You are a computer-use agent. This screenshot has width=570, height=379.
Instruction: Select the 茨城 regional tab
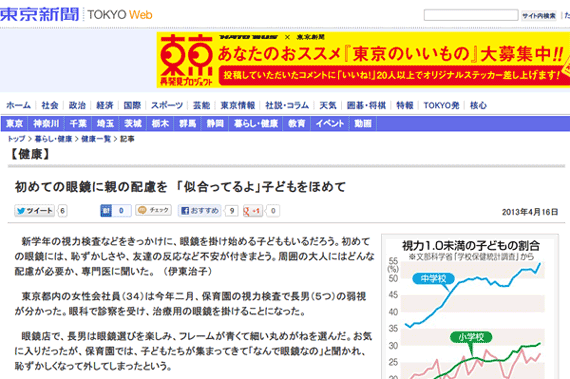(x=133, y=124)
